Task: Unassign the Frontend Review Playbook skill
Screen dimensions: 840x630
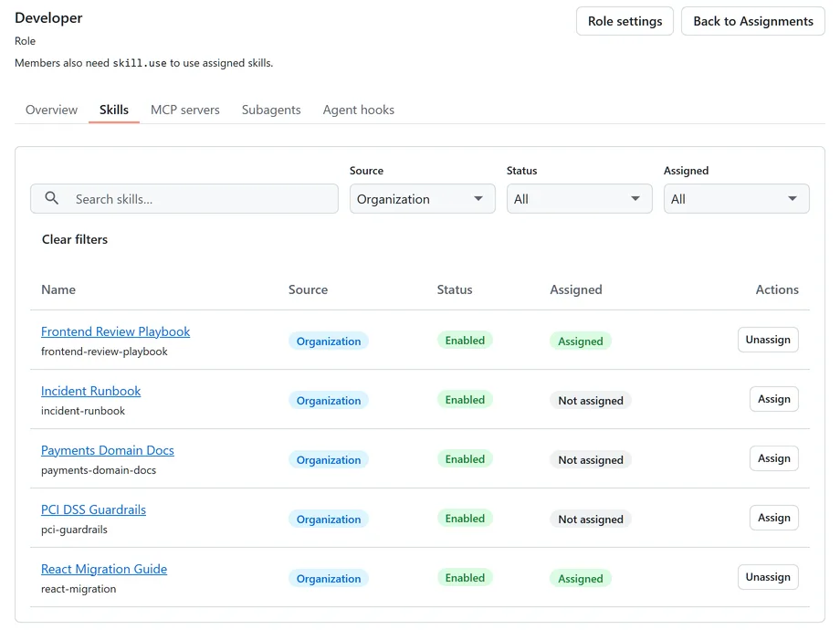Action: tap(768, 340)
